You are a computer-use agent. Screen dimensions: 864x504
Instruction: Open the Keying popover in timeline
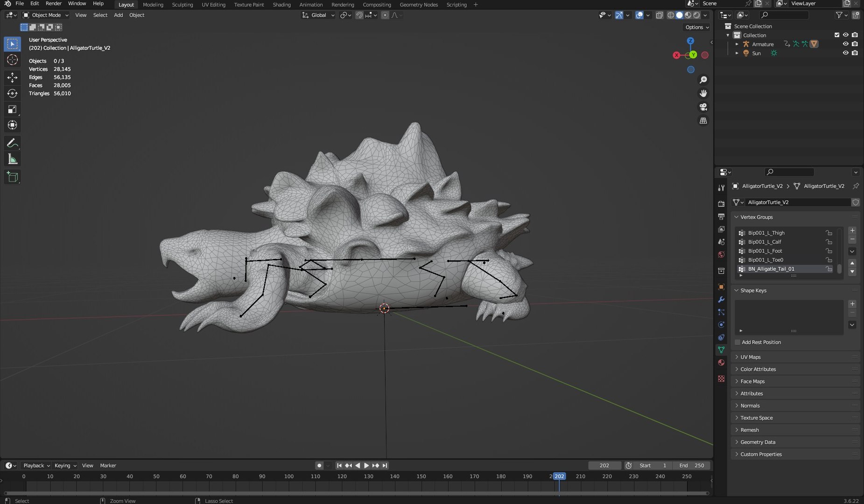[65, 465]
